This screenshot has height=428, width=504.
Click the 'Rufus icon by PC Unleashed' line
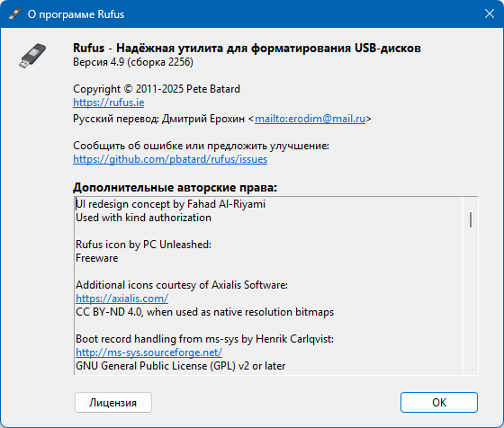coord(144,245)
